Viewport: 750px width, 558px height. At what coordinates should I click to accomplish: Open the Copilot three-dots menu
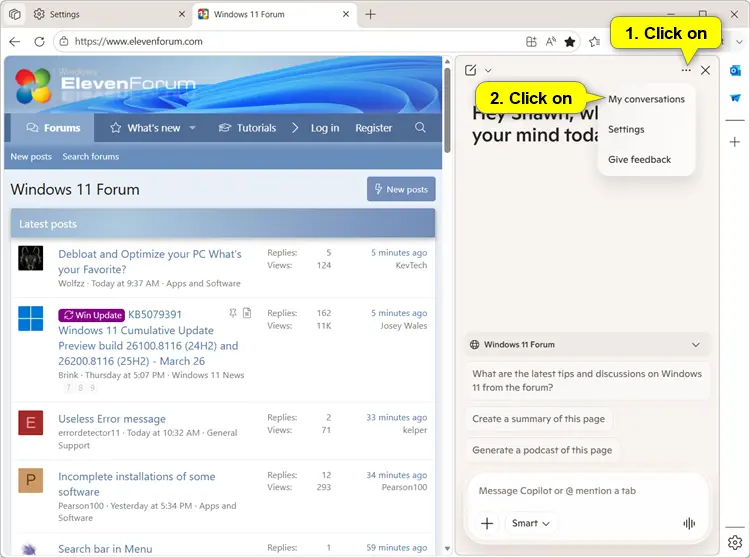click(x=686, y=70)
